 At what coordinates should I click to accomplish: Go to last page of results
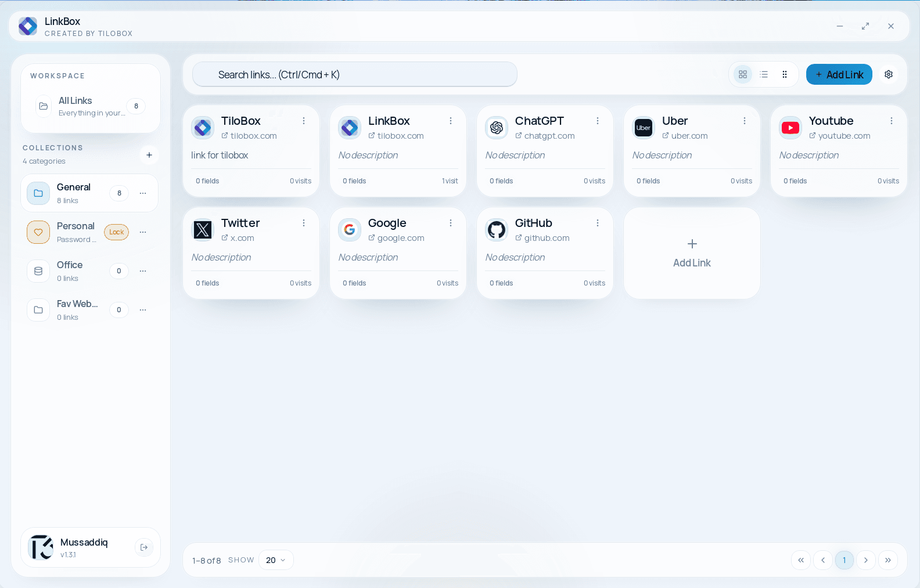[x=888, y=560]
